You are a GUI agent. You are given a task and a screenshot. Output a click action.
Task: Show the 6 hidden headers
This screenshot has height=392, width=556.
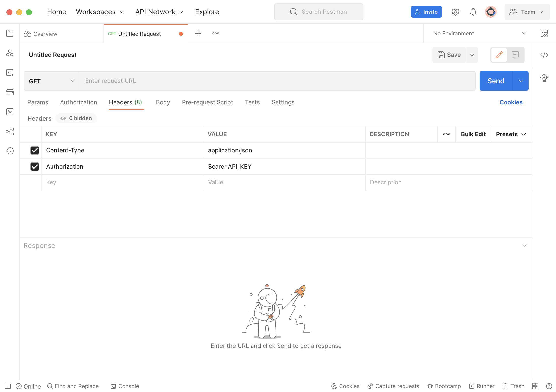point(76,118)
